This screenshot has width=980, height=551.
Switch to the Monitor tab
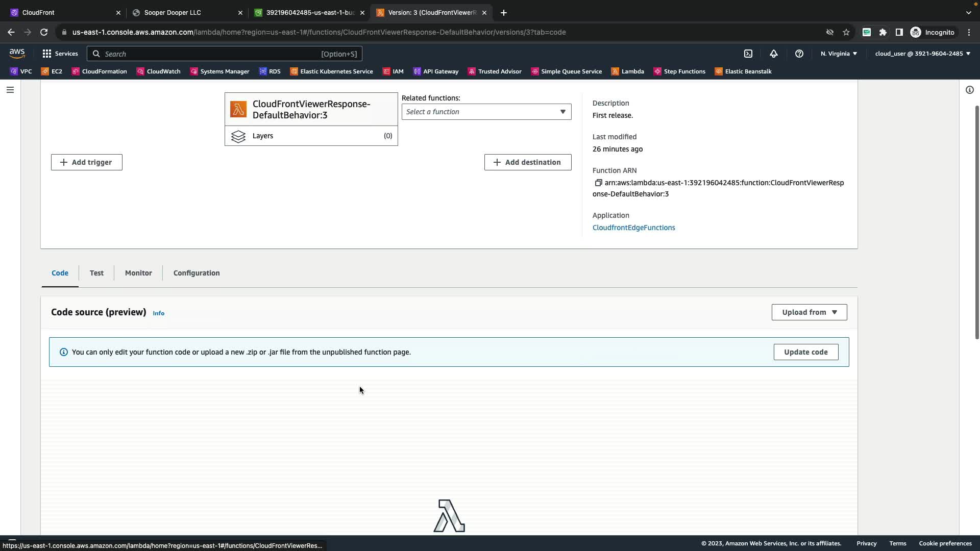[138, 273]
